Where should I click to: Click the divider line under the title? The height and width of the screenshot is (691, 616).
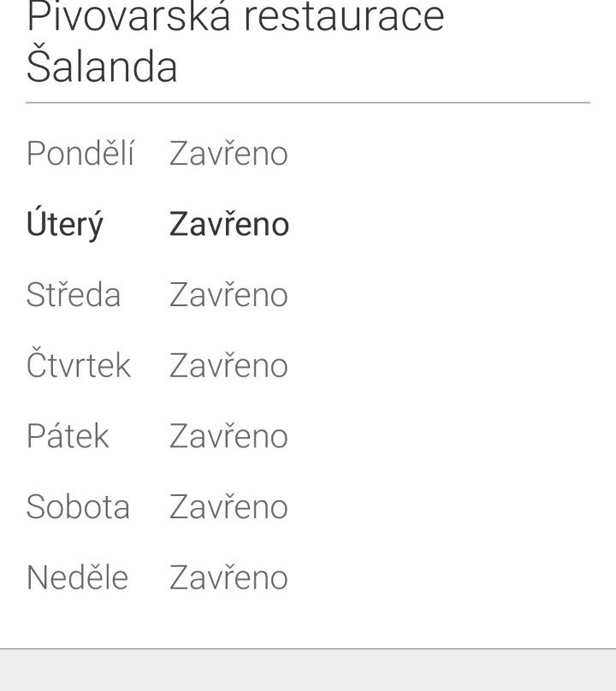308,103
